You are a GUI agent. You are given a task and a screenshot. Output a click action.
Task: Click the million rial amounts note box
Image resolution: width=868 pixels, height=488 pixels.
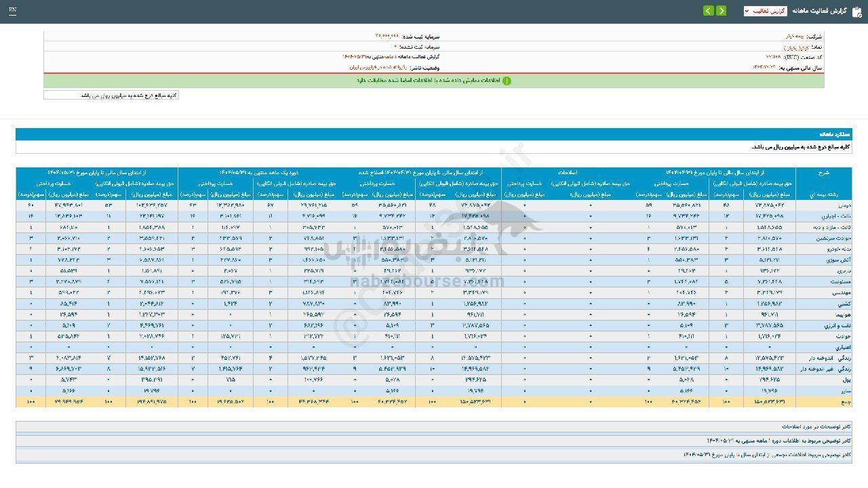point(111,96)
